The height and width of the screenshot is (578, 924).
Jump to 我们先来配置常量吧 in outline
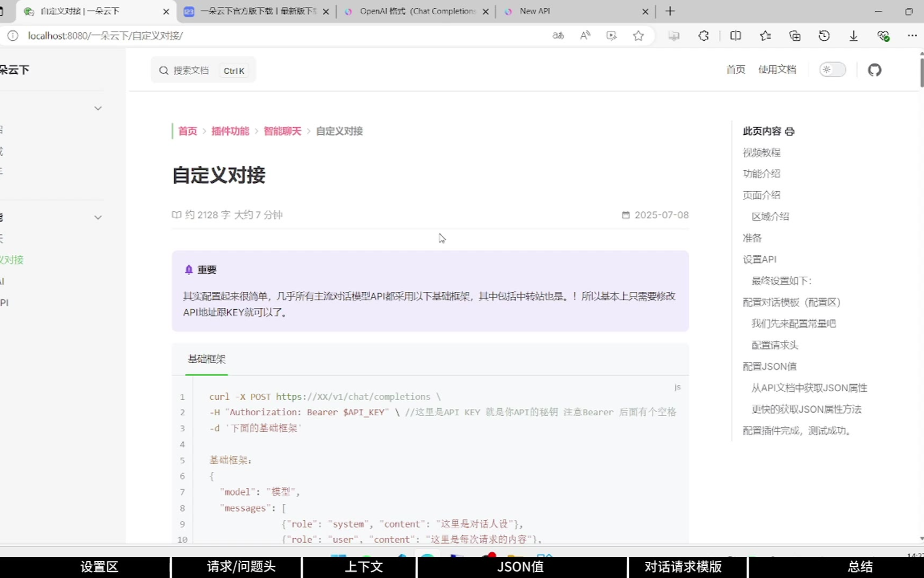click(x=794, y=324)
